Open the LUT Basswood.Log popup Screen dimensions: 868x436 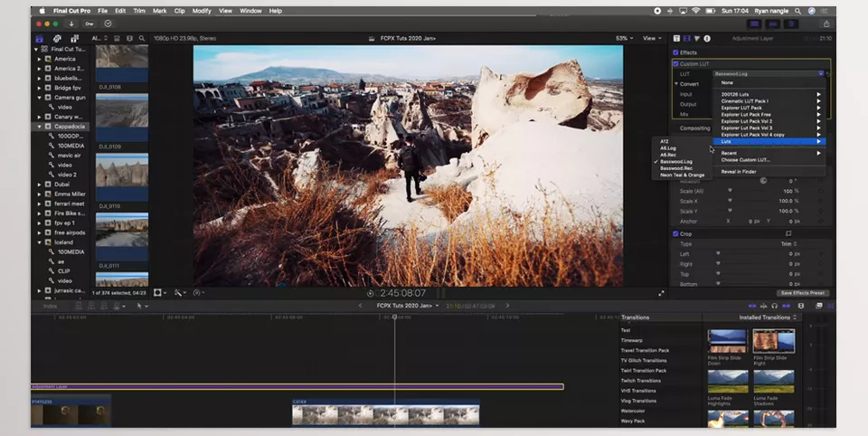[x=769, y=73]
